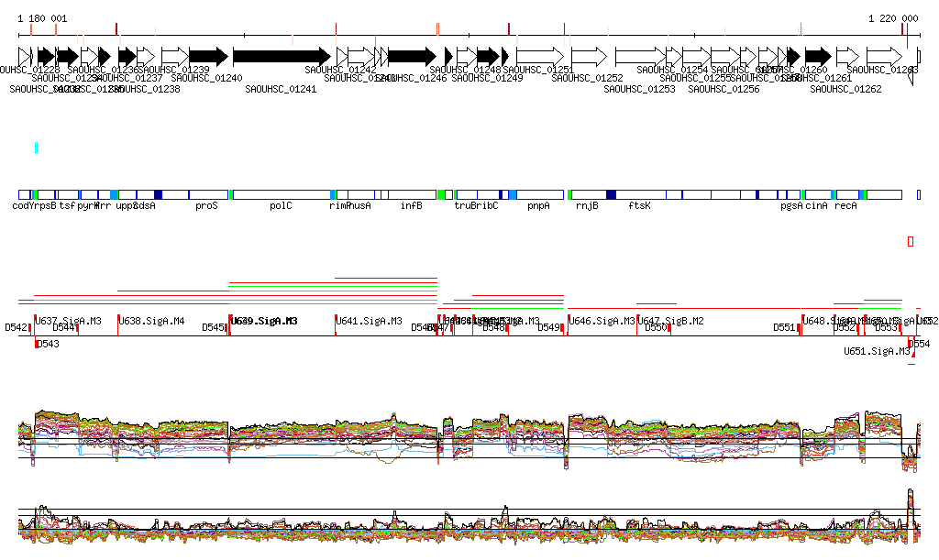Click the SAOUHSC_01256 locus label

pyautogui.click(x=724, y=89)
